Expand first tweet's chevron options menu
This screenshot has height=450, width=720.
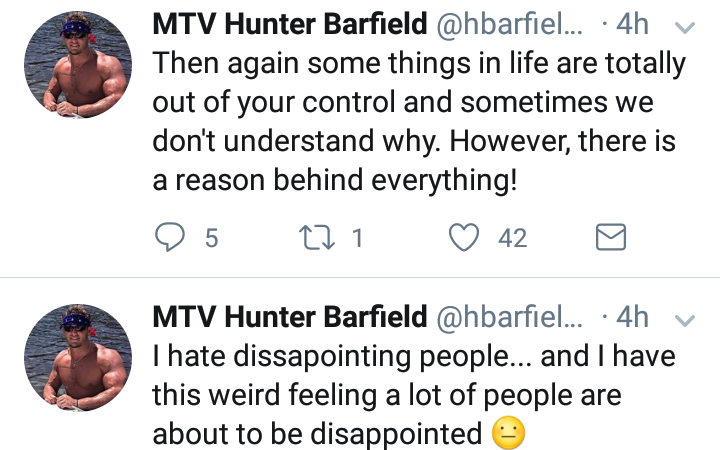pos(685,28)
